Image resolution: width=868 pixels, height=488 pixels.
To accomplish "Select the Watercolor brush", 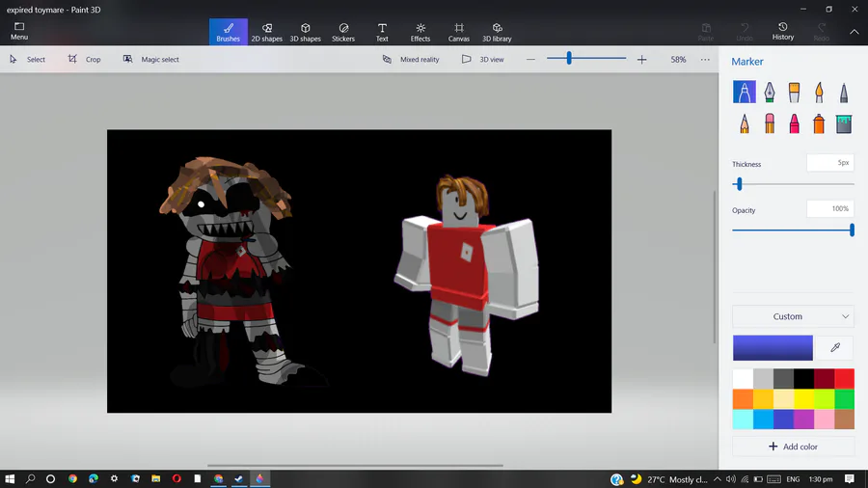I will click(819, 92).
